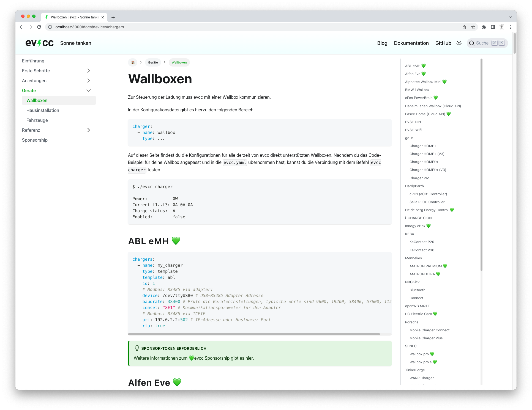
Task: Jump to KeContact P30 entry
Action: [x=422, y=250]
